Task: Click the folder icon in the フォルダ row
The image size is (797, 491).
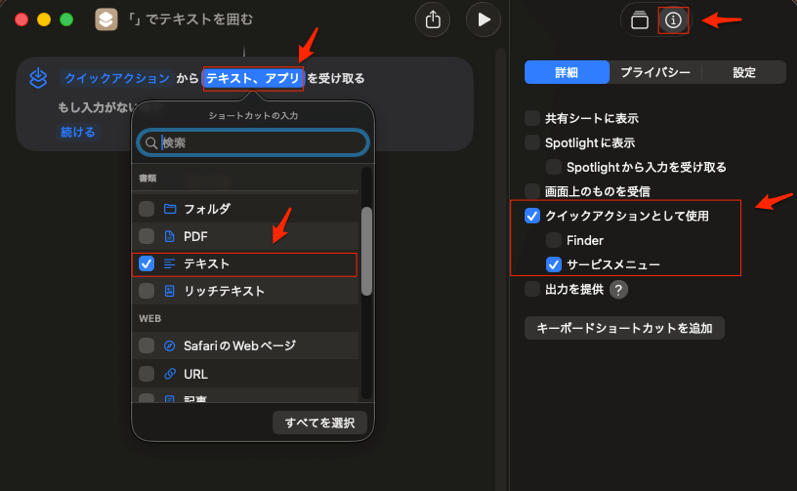Action: (170, 209)
